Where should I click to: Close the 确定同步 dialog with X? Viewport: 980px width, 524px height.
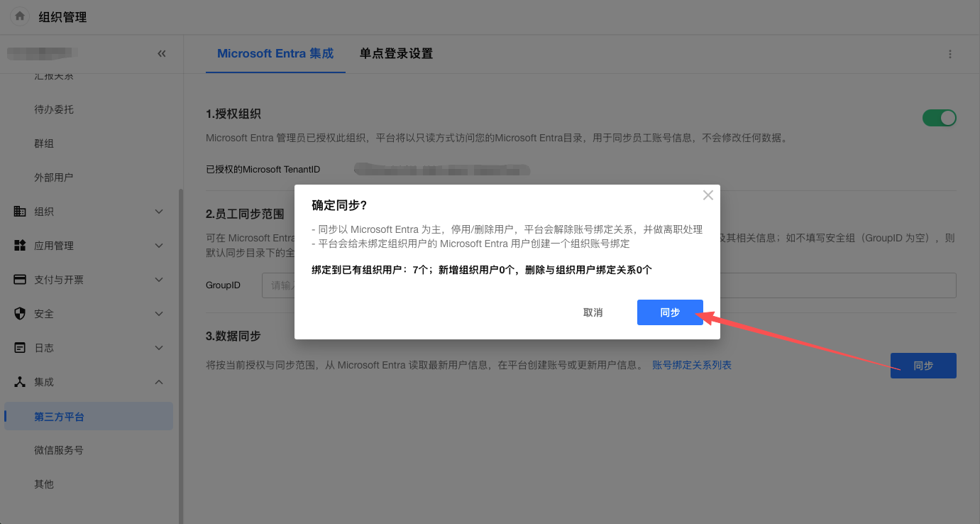coord(708,195)
